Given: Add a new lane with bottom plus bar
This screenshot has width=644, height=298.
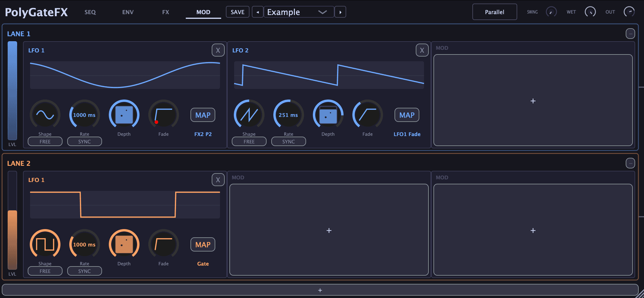Looking at the screenshot, I should [320, 290].
